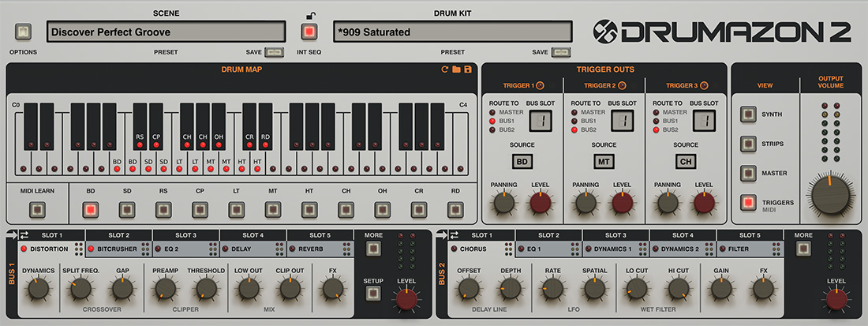
Task: Open the Distortion slot options grid icon
Action: click(79, 249)
